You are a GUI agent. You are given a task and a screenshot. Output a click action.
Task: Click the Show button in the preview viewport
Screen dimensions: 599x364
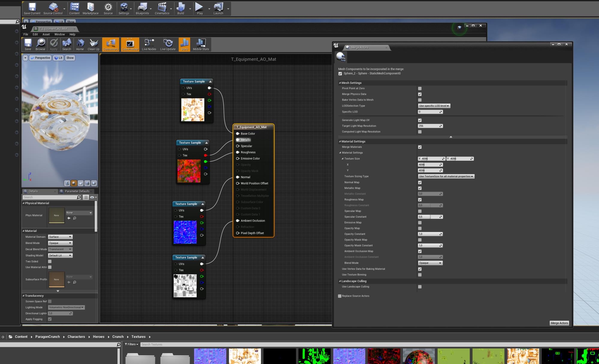70,58
